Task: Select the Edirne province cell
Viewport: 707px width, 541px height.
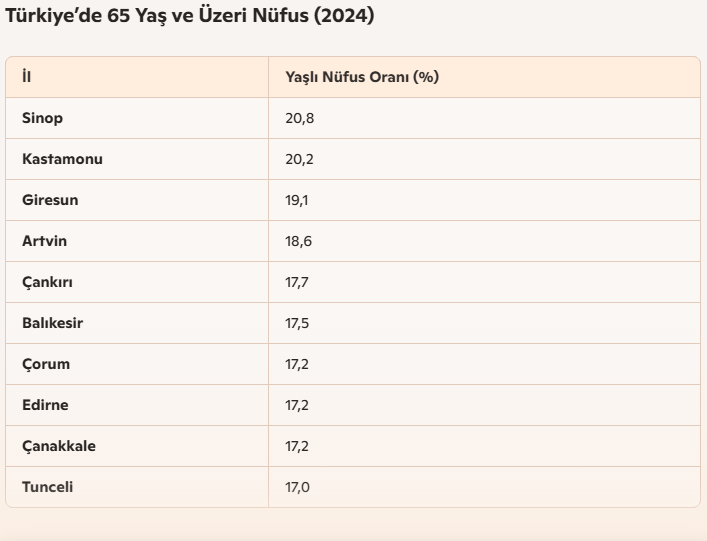Action: (x=45, y=405)
